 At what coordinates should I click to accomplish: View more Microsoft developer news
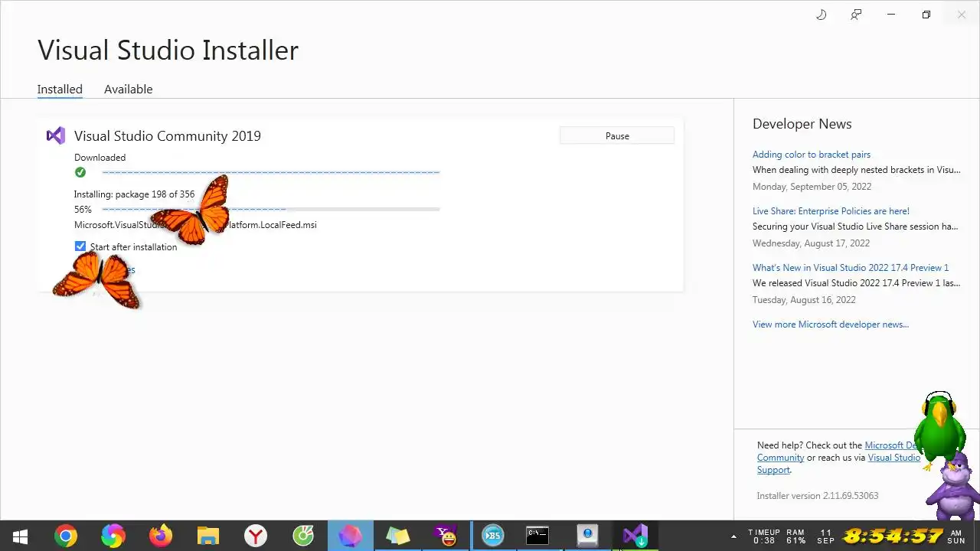coord(831,324)
